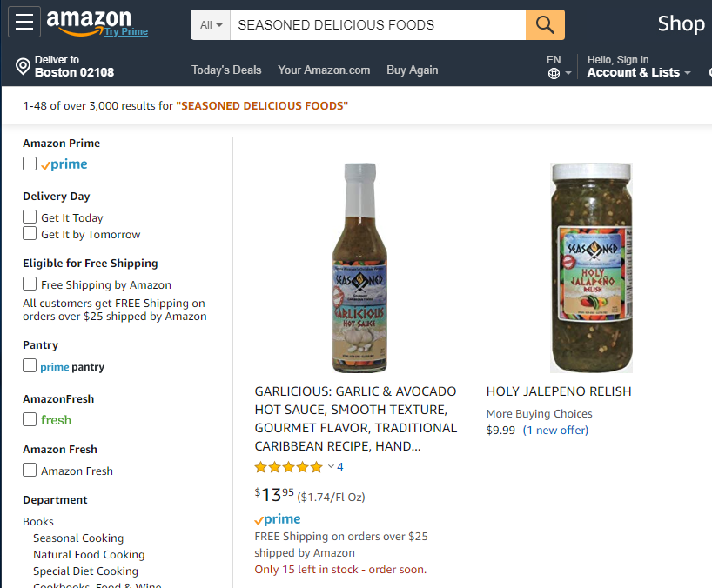The width and height of the screenshot is (712, 588).
Task: Check the Get It Today filter
Action: click(30, 217)
